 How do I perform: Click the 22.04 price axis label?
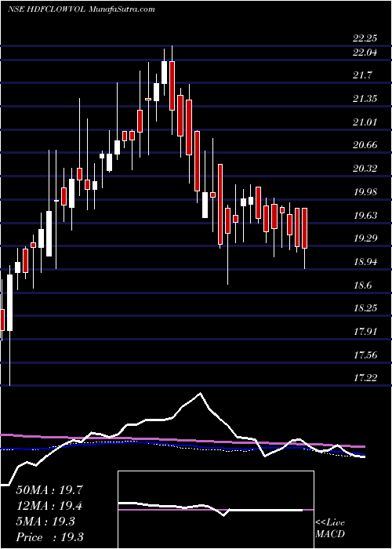point(365,53)
